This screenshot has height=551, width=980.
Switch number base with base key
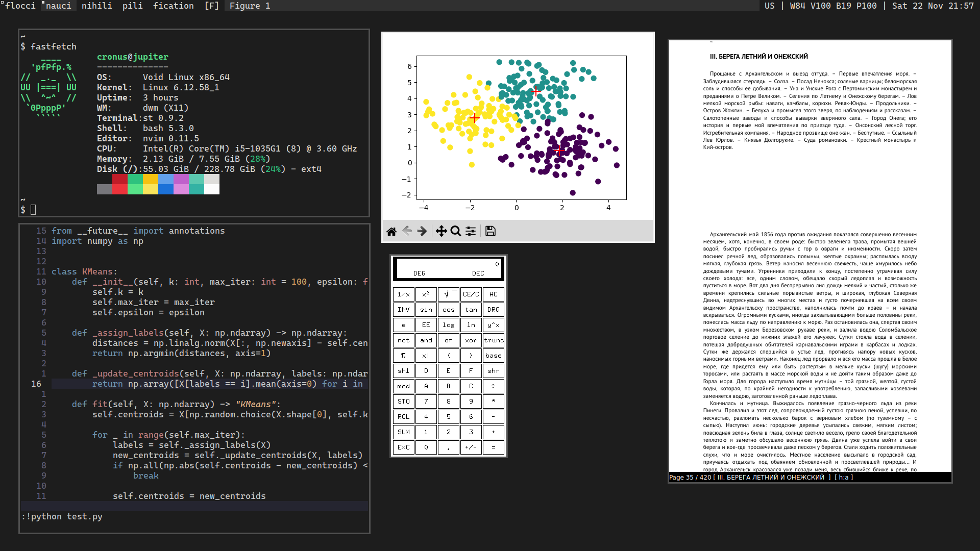(x=493, y=356)
